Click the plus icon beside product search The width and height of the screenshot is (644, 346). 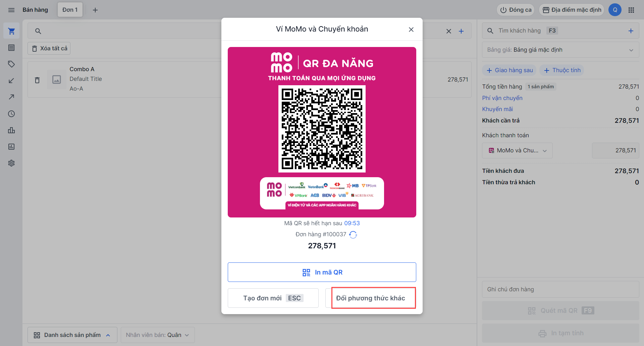pyautogui.click(x=461, y=31)
